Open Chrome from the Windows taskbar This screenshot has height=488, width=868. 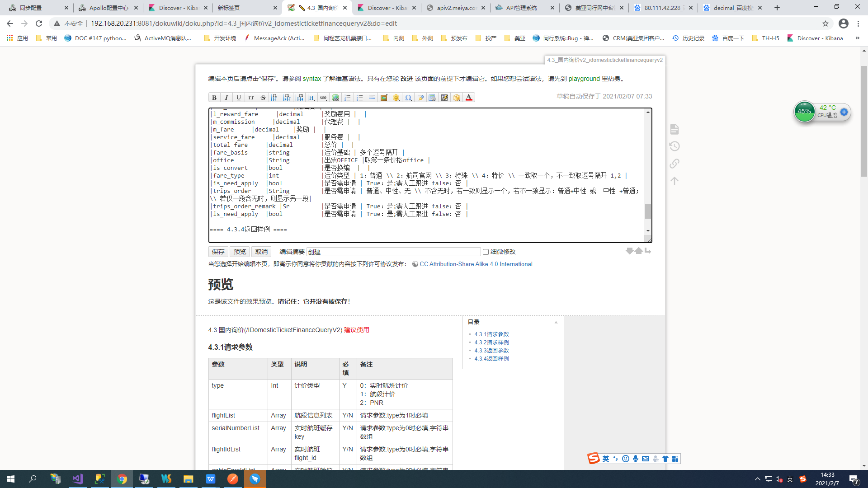click(x=122, y=479)
